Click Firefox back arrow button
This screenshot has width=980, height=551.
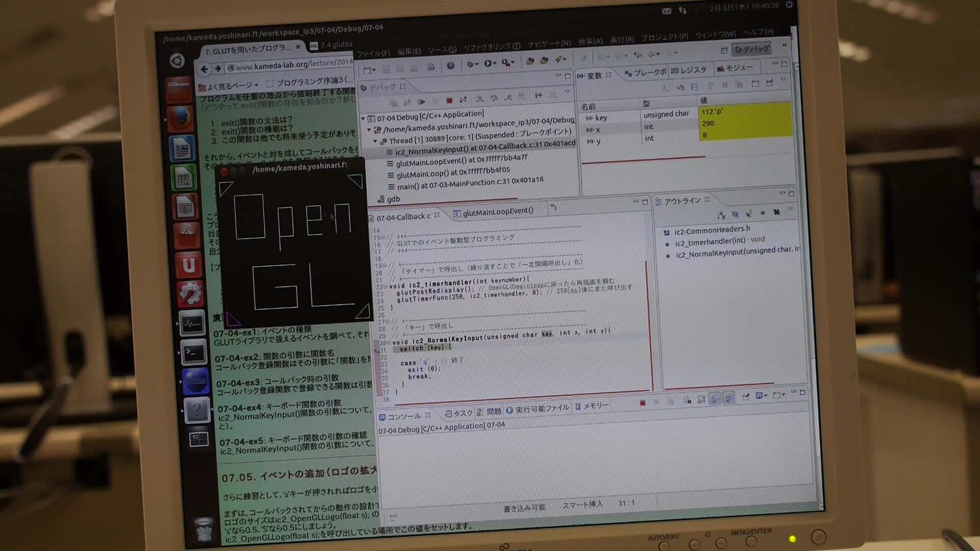(204, 69)
